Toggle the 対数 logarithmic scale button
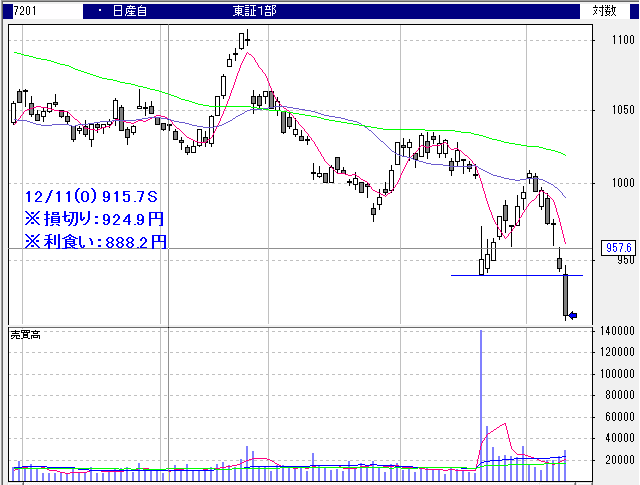 click(604, 10)
